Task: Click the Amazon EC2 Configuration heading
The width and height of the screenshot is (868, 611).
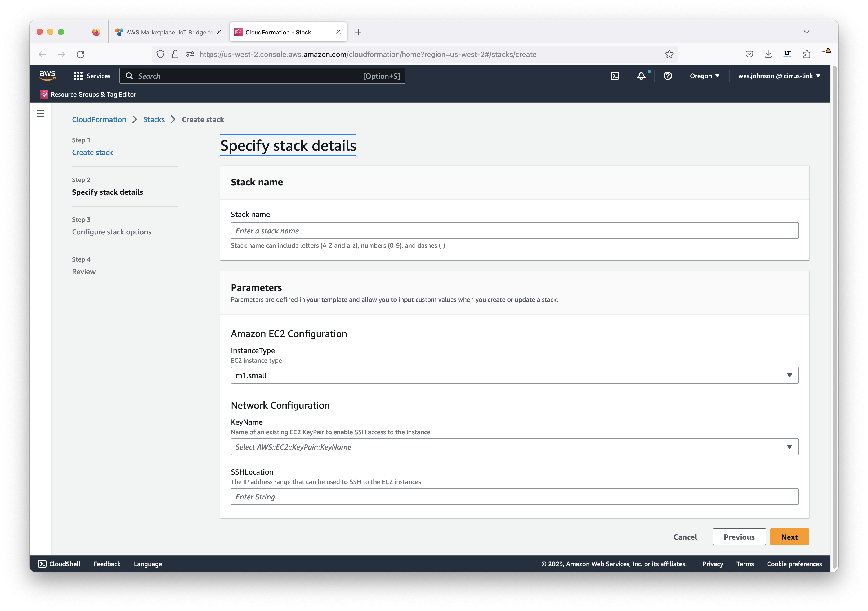Action: click(x=289, y=334)
